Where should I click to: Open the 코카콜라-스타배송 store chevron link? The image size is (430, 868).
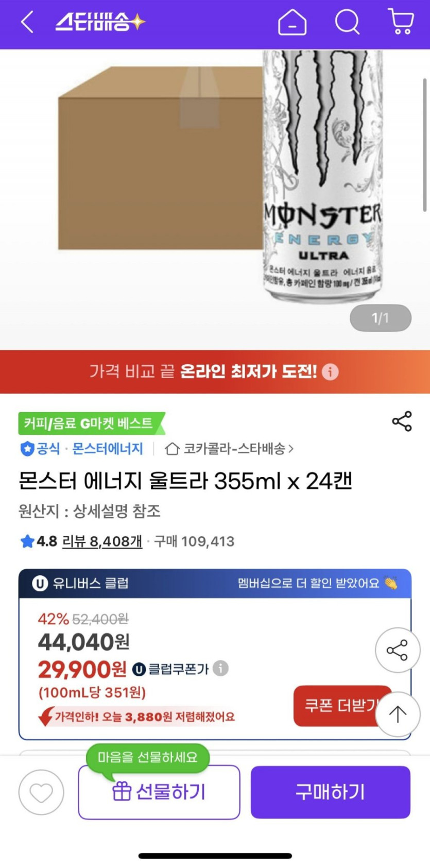[x=230, y=449]
